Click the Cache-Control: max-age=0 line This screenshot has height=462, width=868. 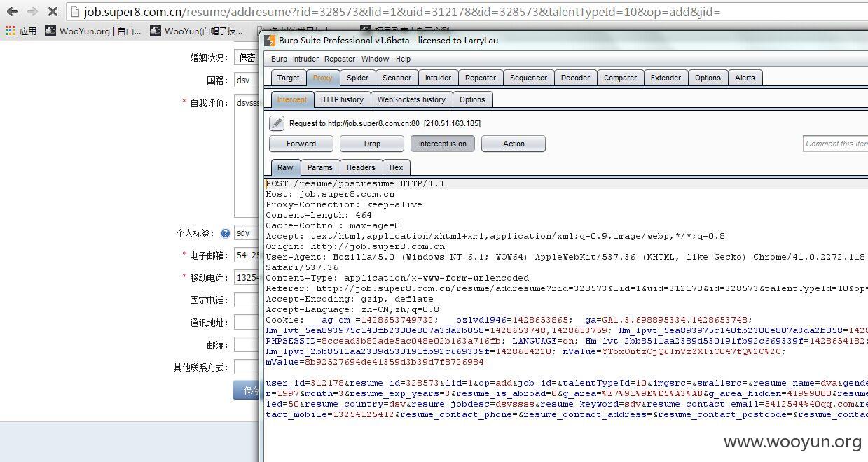click(333, 225)
